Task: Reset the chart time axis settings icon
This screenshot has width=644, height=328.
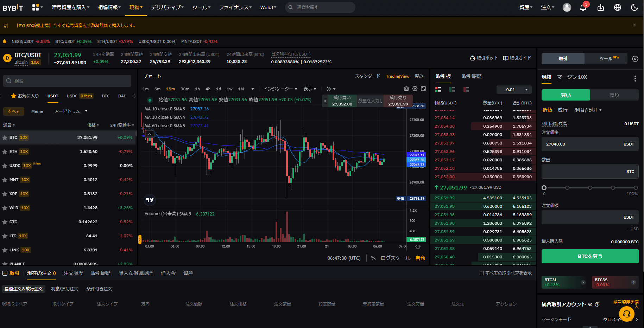Action: pyautogui.click(x=418, y=246)
